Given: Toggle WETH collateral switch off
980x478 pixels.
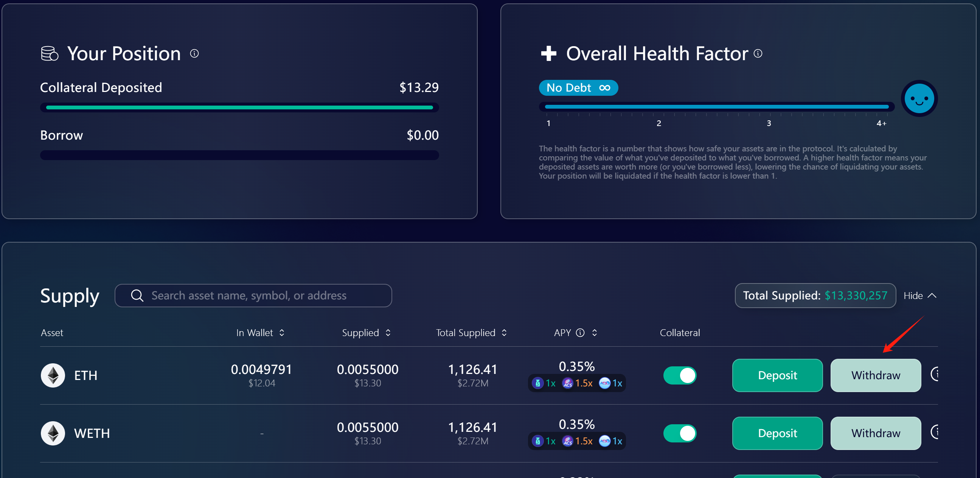Looking at the screenshot, I should 680,433.
